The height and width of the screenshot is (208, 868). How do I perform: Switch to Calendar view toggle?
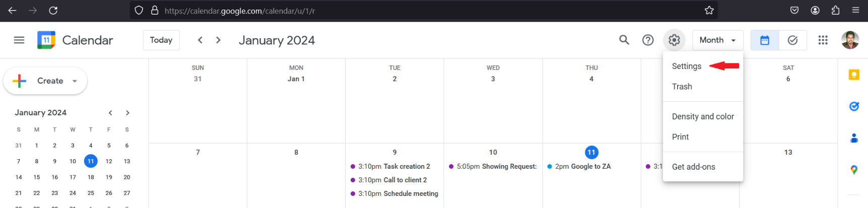765,40
